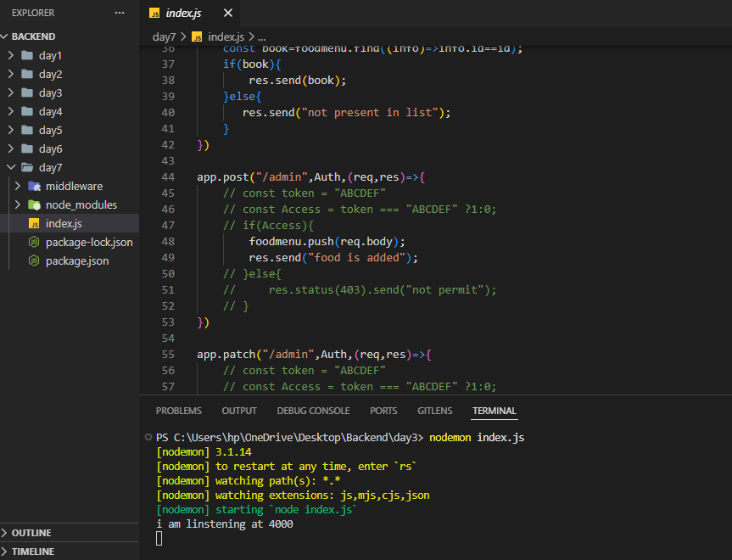Click day1 folder icon
The height and width of the screenshot is (560, 732).
point(27,55)
